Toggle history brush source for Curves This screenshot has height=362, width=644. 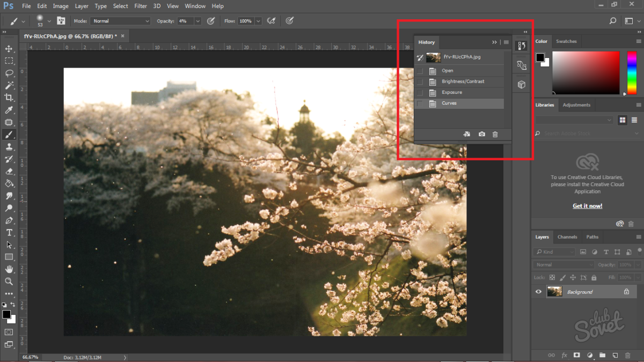click(x=420, y=104)
